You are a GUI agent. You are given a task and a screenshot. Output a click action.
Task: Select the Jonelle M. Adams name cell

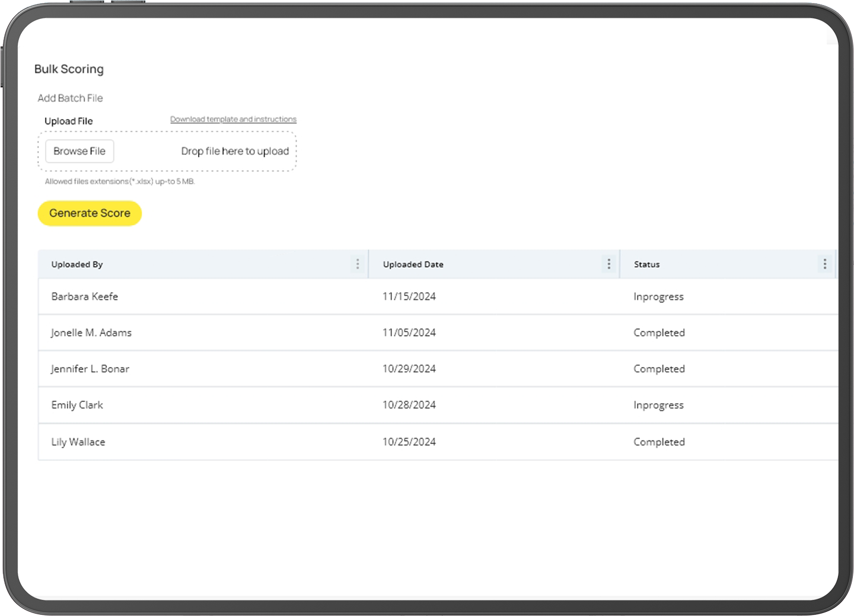[91, 333]
